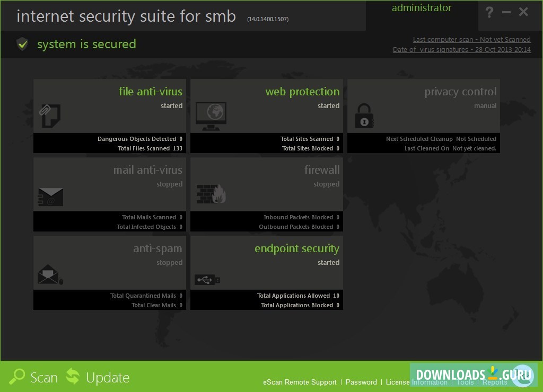Open endpoint security via the USB icon

pyautogui.click(x=208, y=279)
